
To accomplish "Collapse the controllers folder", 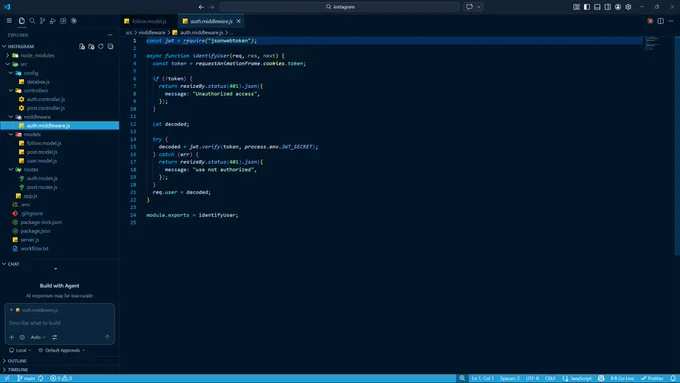I will (x=36, y=90).
